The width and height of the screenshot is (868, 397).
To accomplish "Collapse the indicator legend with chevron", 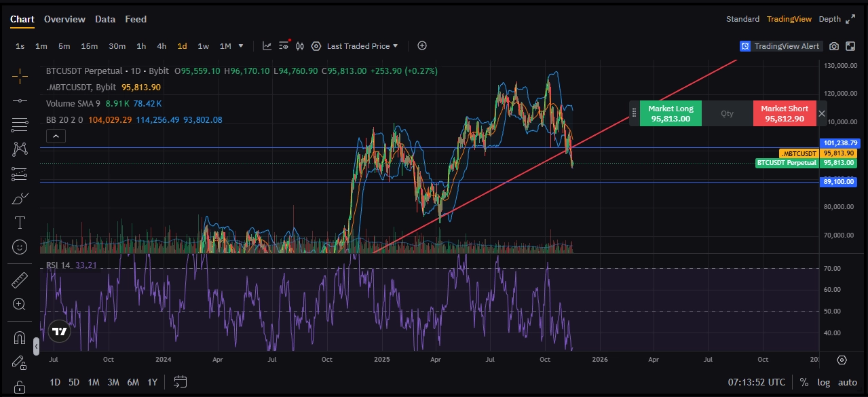I will pyautogui.click(x=56, y=136).
